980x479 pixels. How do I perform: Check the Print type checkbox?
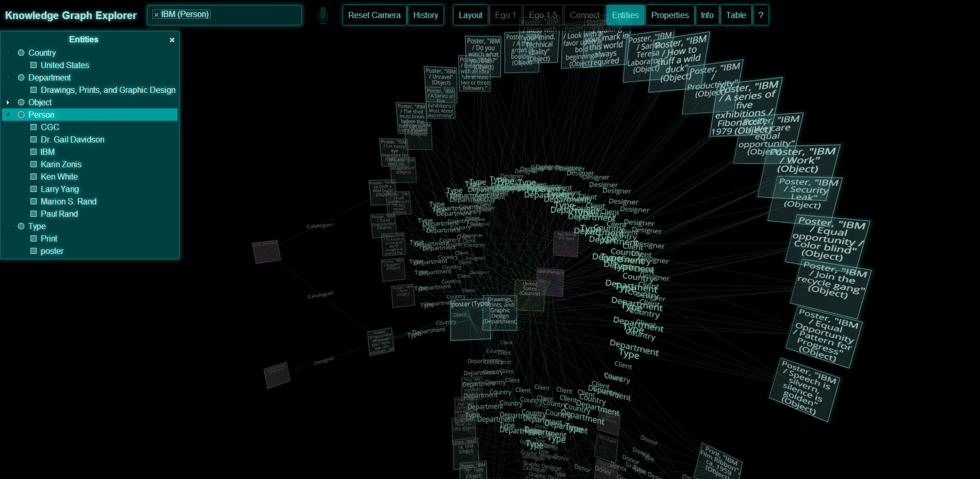pyautogui.click(x=34, y=238)
